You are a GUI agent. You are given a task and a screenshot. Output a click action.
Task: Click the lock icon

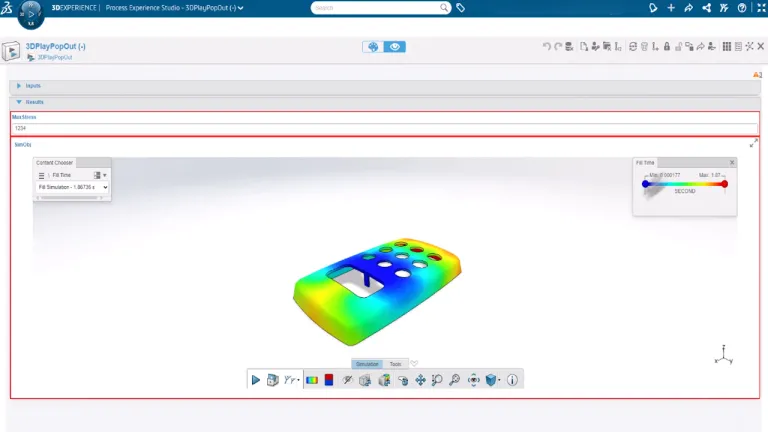(x=667, y=47)
